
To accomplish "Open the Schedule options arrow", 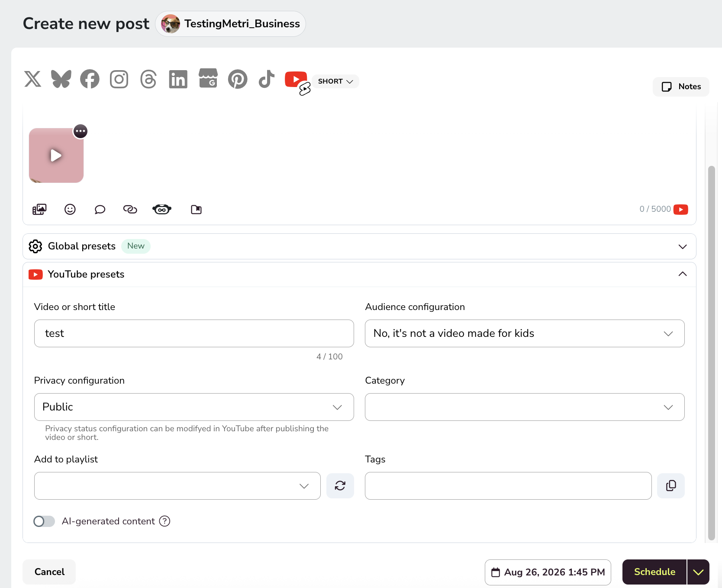I will (x=698, y=572).
